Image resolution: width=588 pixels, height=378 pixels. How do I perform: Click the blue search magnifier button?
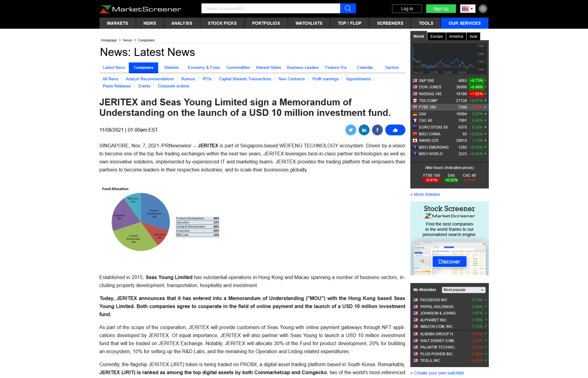(x=348, y=8)
